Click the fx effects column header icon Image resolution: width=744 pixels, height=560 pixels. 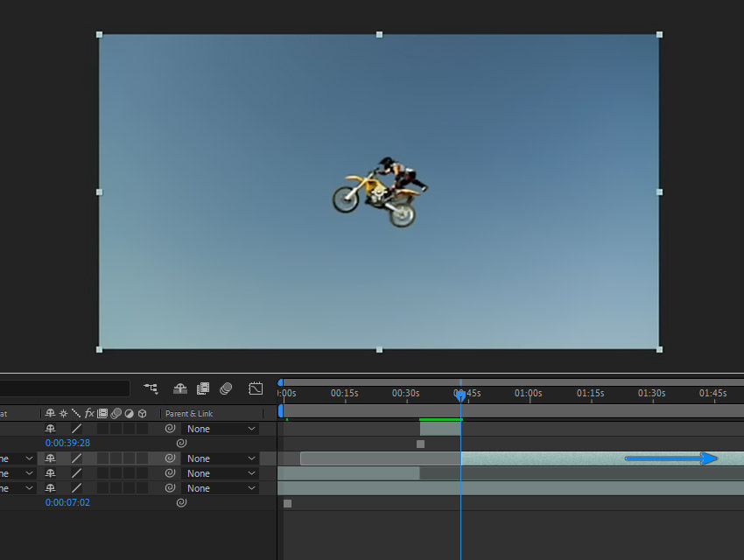click(x=89, y=414)
